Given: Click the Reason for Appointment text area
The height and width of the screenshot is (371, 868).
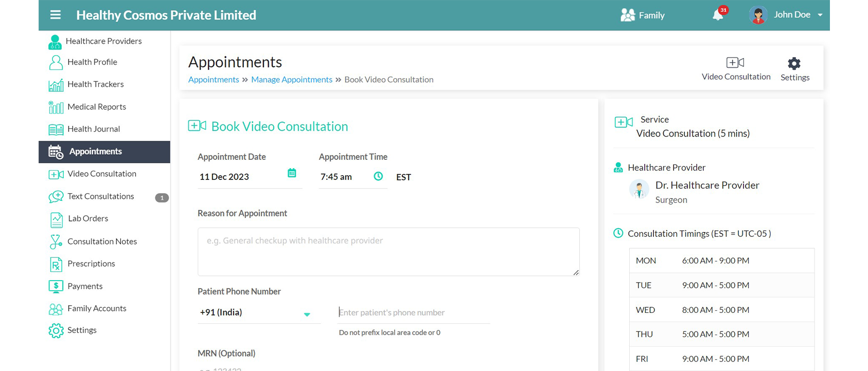Looking at the screenshot, I should pyautogui.click(x=388, y=252).
